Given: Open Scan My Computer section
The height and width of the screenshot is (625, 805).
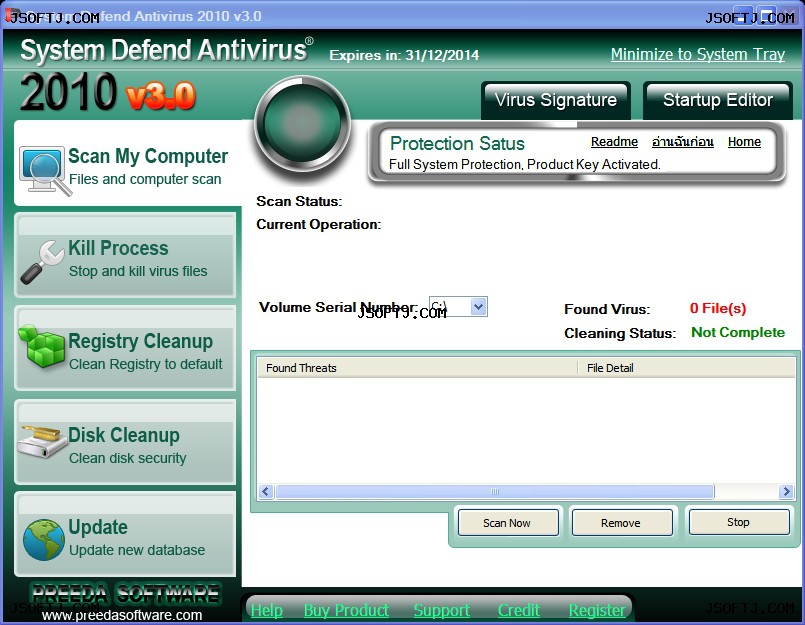Looking at the screenshot, I should (127, 164).
